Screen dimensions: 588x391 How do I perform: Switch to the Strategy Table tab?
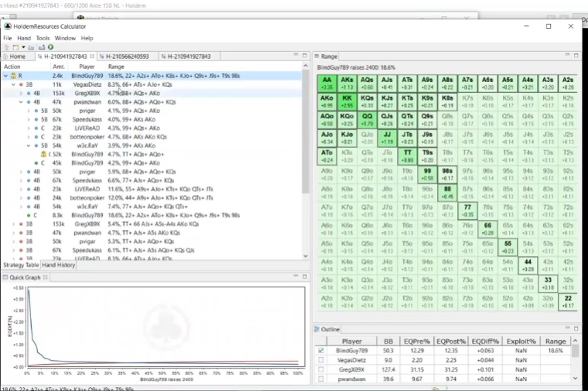21,265
